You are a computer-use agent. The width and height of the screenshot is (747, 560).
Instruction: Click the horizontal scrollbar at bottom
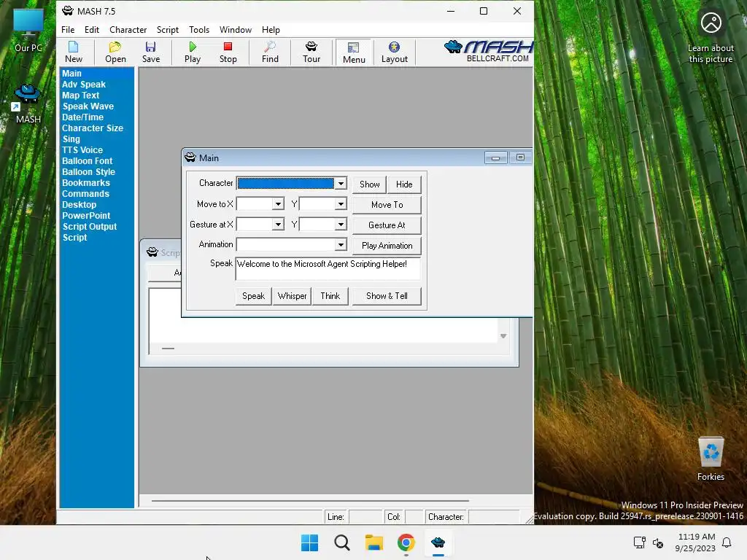point(310,500)
